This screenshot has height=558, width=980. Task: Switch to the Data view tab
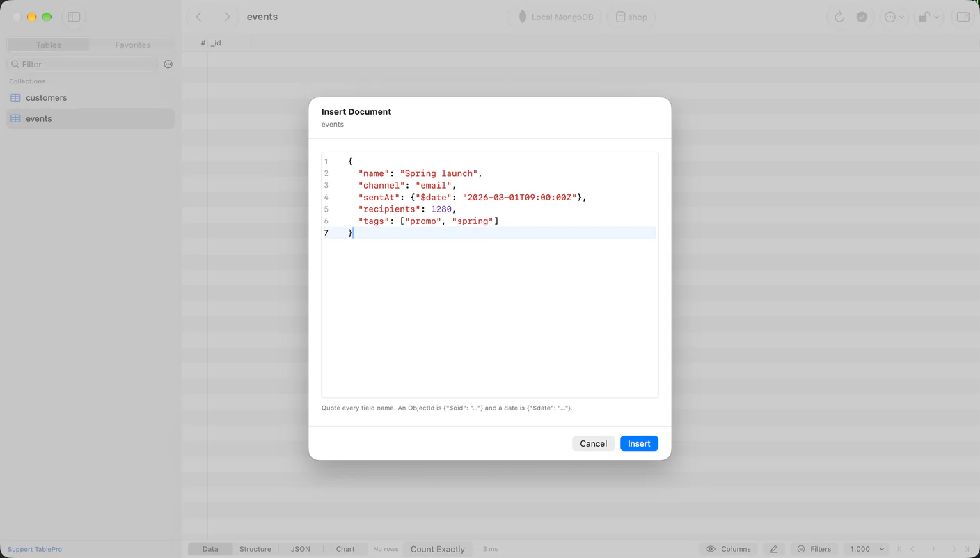click(x=210, y=549)
